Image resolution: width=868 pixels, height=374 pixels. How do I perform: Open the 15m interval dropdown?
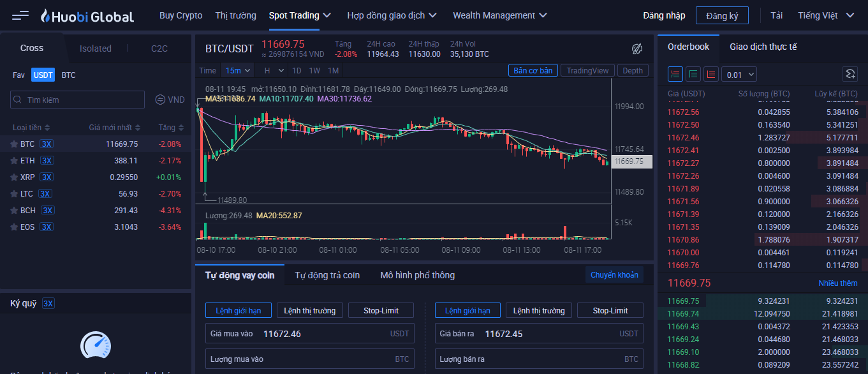(237, 70)
